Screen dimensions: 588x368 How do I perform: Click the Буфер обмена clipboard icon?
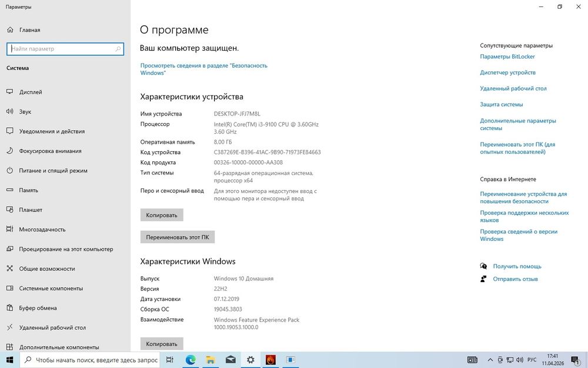10,308
